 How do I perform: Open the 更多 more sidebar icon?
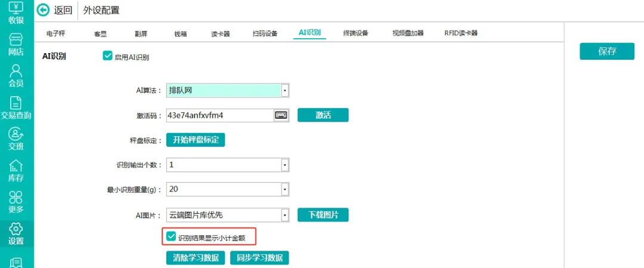pyautogui.click(x=16, y=203)
